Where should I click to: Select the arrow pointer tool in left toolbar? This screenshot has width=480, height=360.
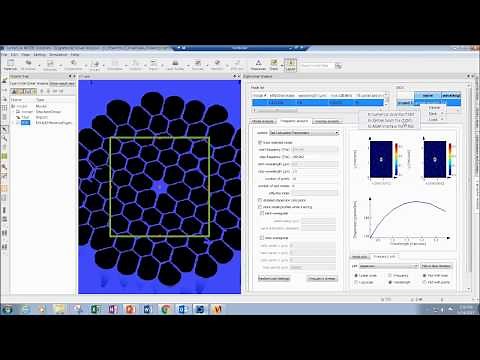click(5, 129)
